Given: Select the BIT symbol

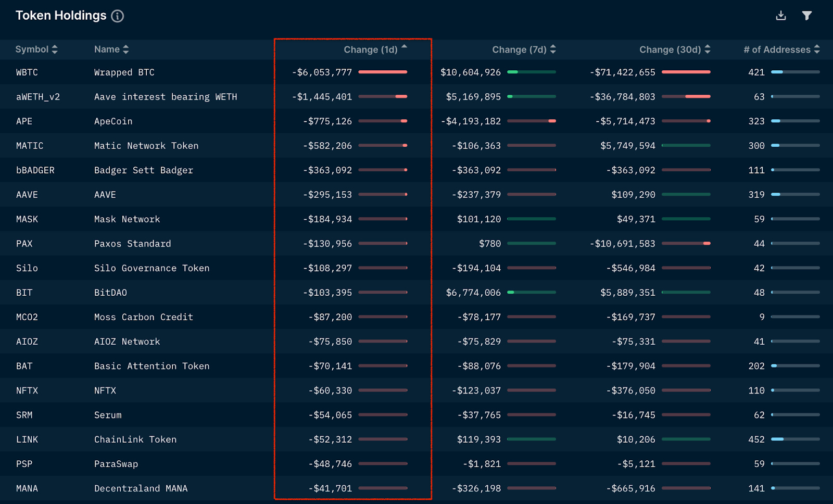Looking at the screenshot, I should point(24,293).
